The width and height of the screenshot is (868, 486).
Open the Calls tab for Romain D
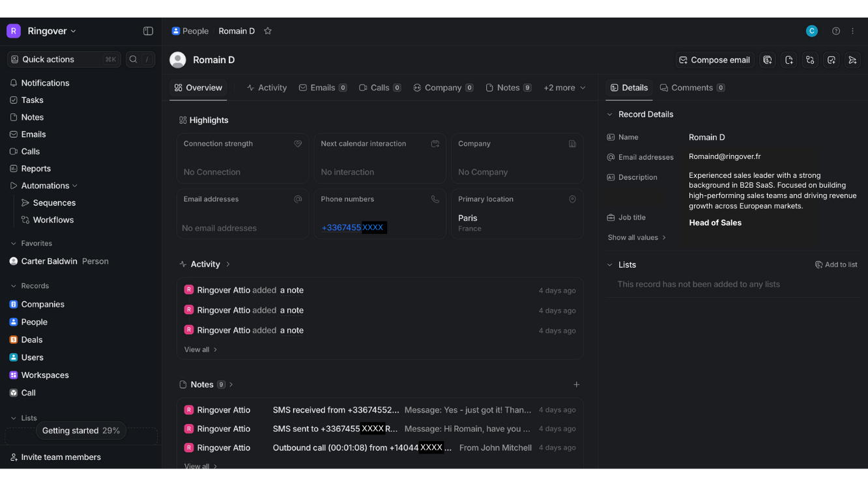(380, 87)
